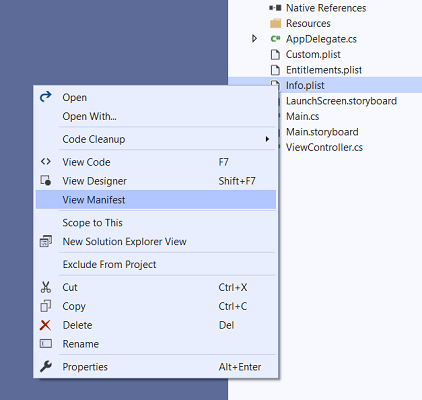
Task: Click the Cut scissors icon
Action: (46, 287)
